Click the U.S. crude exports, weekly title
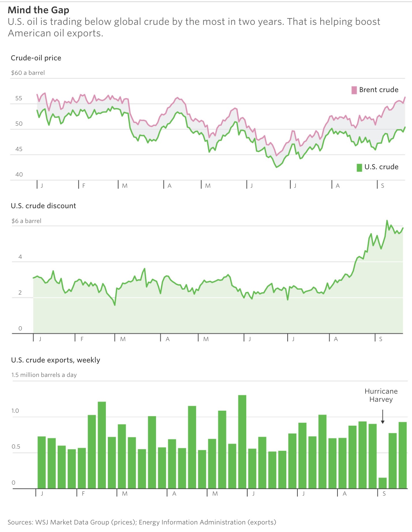 55,360
